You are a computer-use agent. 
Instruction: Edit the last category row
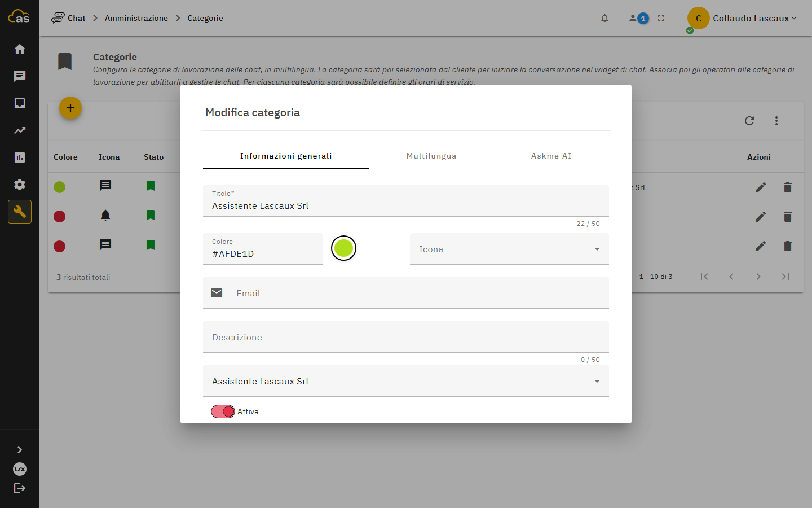point(761,246)
